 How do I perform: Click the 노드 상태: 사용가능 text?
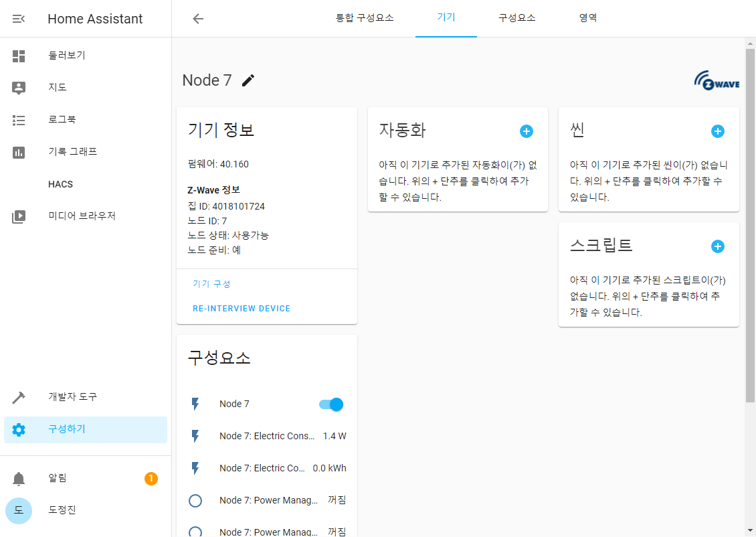point(228,236)
